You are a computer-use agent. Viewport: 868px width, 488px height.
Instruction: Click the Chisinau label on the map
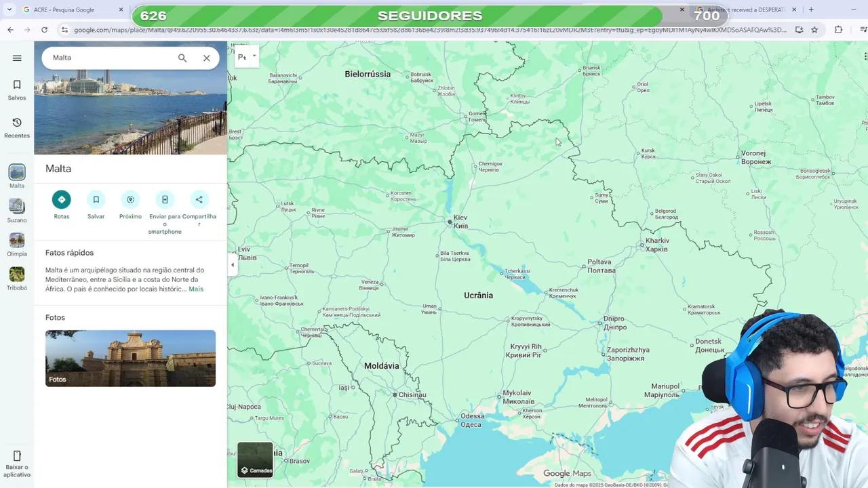point(412,394)
